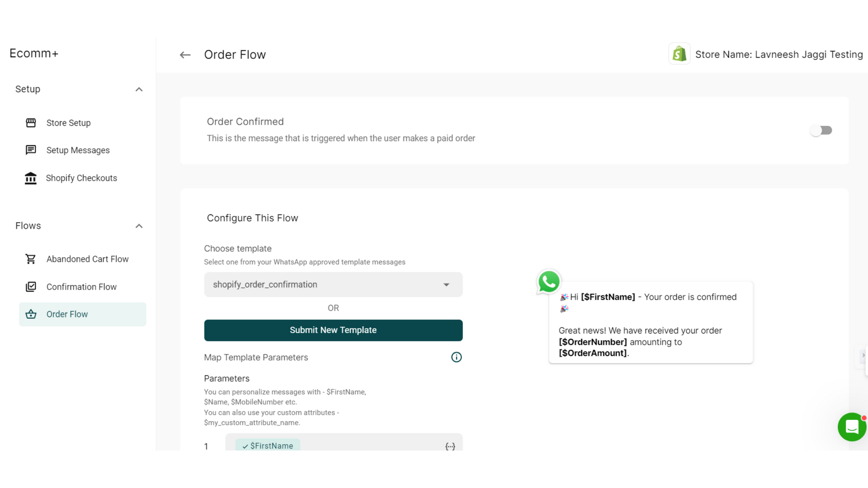Click the Confirmation Flow checkmark icon
This screenshot has width=868, height=488.
click(30, 287)
